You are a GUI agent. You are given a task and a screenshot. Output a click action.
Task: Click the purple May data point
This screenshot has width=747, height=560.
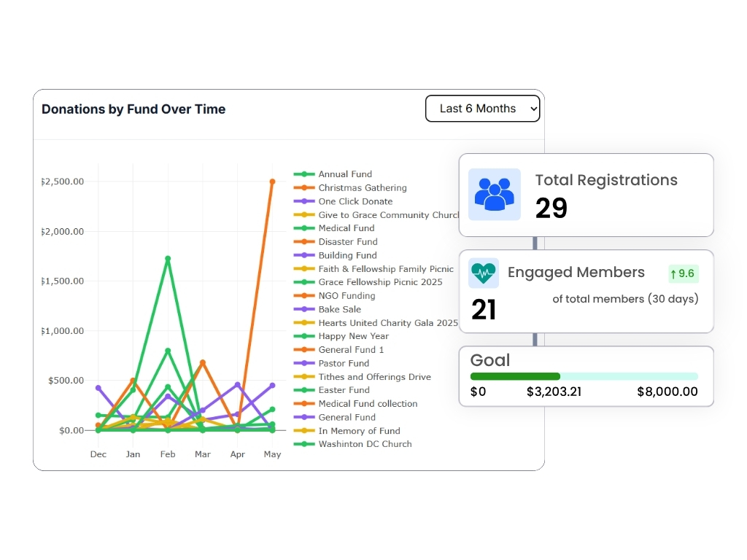(273, 386)
